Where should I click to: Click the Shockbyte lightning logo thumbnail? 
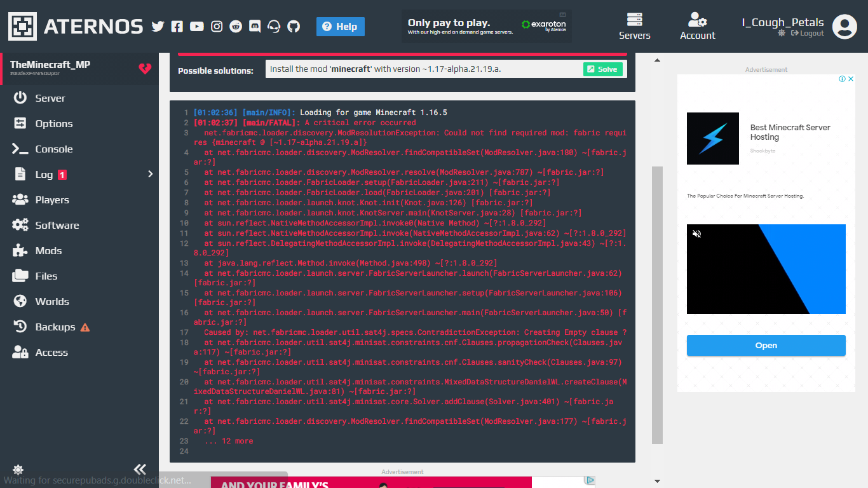(x=713, y=139)
